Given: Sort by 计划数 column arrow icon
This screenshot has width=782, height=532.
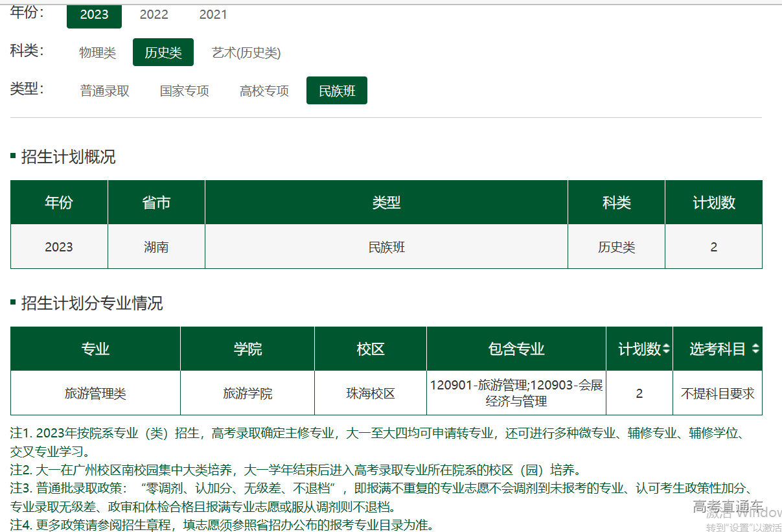Looking at the screenshot, I should 667,349.
